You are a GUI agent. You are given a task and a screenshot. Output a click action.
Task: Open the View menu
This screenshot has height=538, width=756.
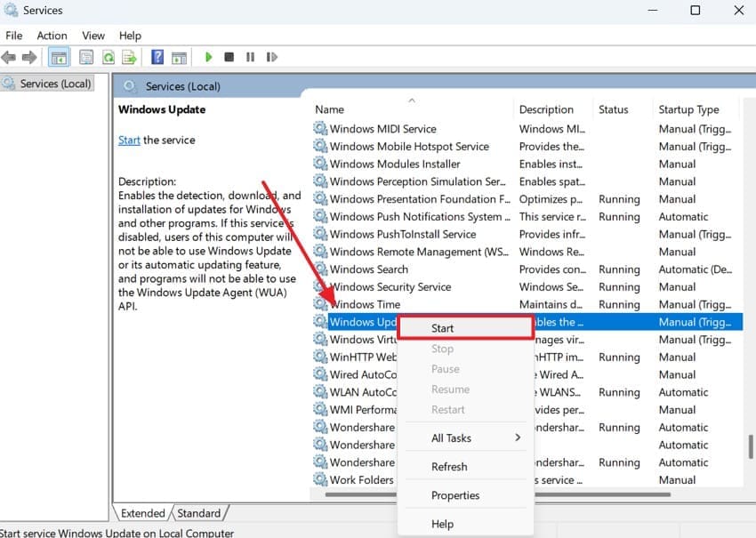click(x=93, y=36)
